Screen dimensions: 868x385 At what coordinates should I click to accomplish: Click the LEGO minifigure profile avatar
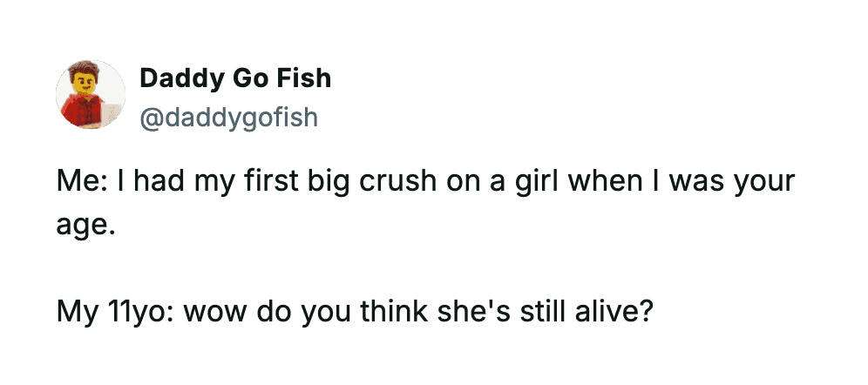(92, 95)
